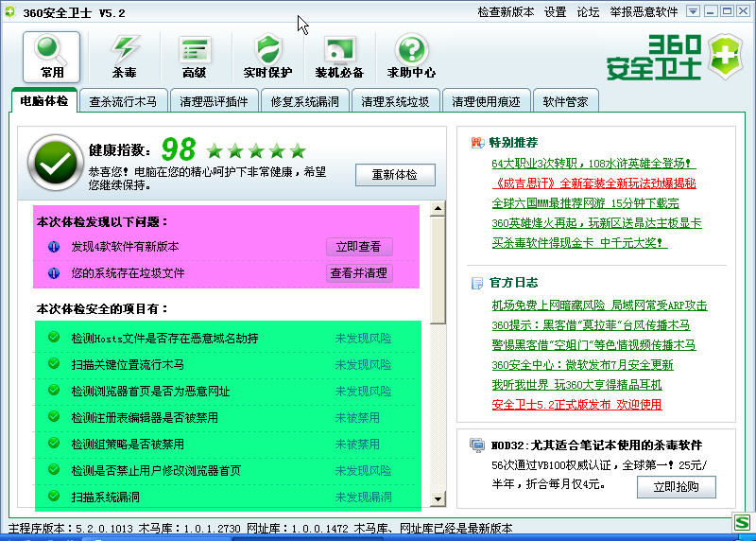Open log link 360提示:黑客借“莫拉菲”台风
This screenshot has width=756, height=541.
point(591,324)
